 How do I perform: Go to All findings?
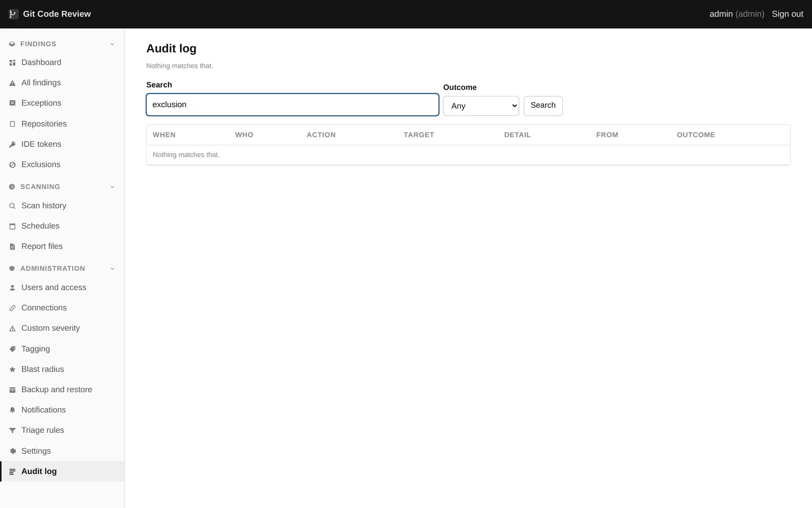[x=62, y=83]
